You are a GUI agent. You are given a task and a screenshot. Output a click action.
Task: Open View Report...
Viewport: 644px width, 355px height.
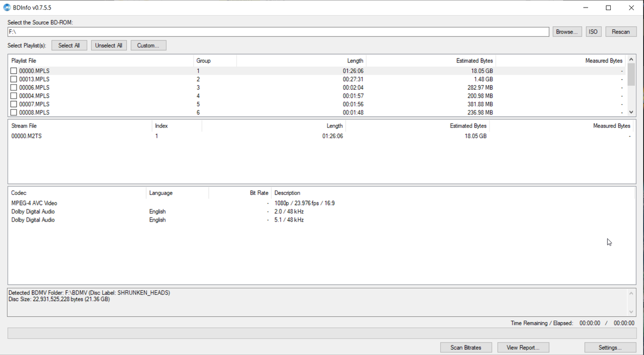(x=523, y=347)
